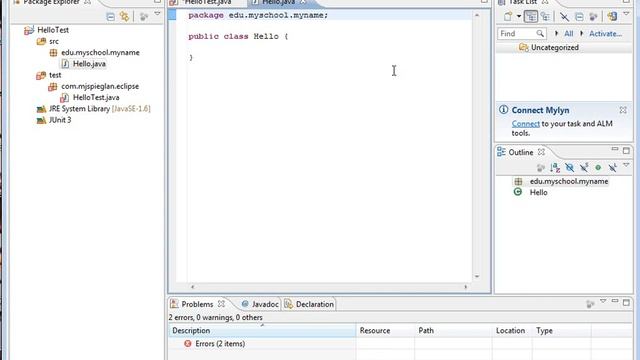Screen dimensions: 640x360
Task: Click the Connect Mylyn info icon
Action: [x=504, y=110]
